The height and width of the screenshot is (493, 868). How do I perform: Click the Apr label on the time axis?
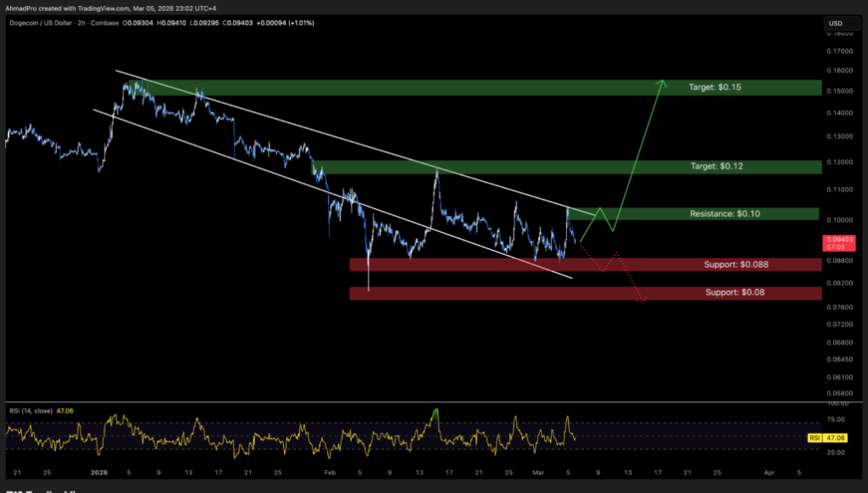pos(769,472)
